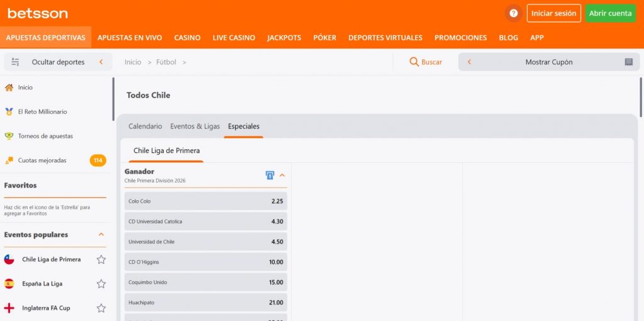Collapse the sports sidebar with the arrow

pyautogui.click(x=101, y=62)
